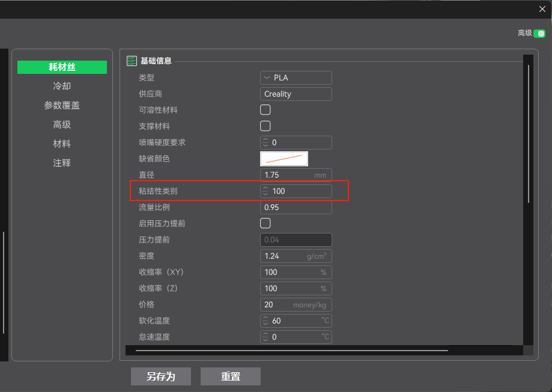552x392 pixels.
Task: Adjust the 粘结性类别 stepper arrows
Action: 266,191
